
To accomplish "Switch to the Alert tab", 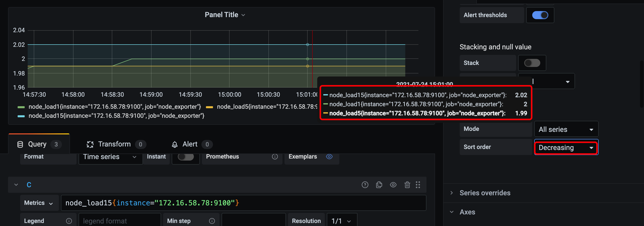I will point(192,144).
